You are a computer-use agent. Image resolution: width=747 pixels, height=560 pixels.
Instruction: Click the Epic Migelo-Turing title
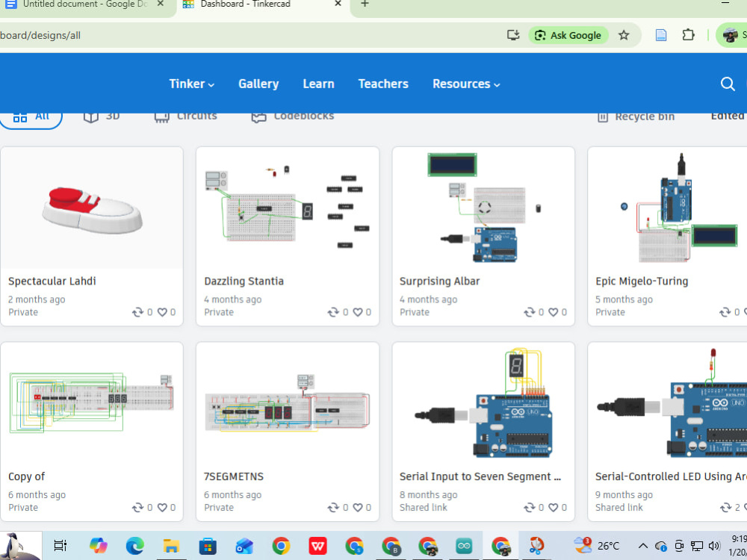click(642, 281)
